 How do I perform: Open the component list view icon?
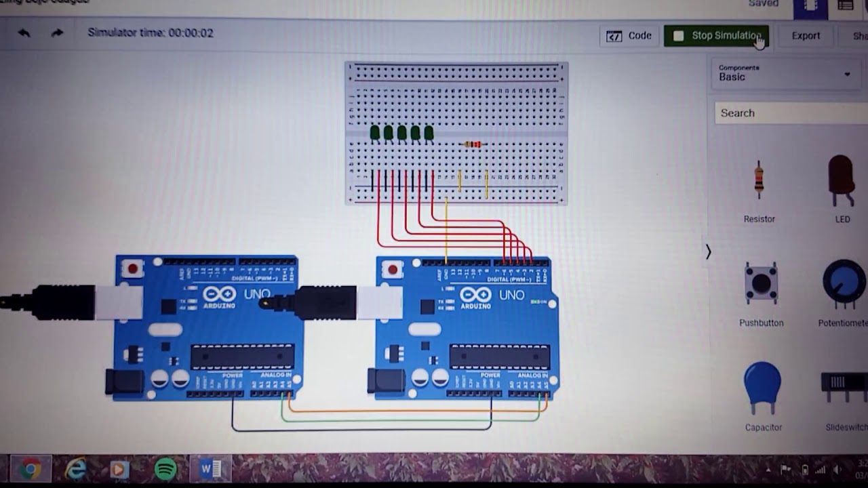point(845,6)
